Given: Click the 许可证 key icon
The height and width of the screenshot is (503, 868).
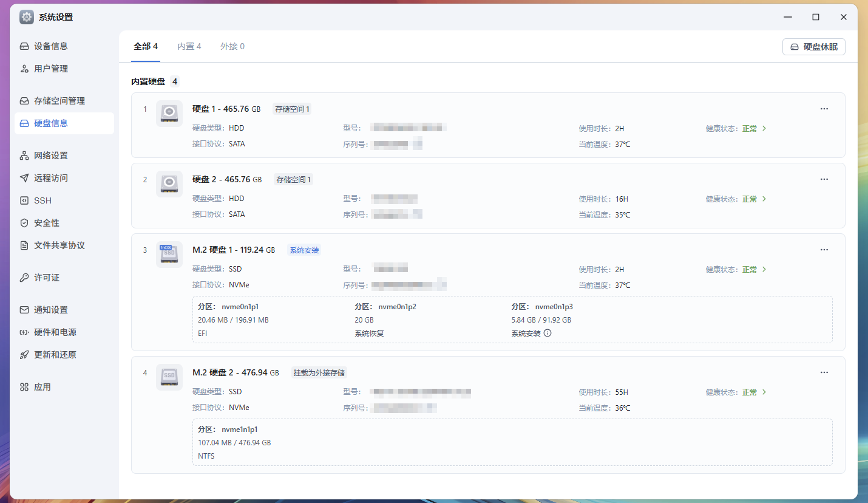Looking at the screenshot, I should [24, 278].
